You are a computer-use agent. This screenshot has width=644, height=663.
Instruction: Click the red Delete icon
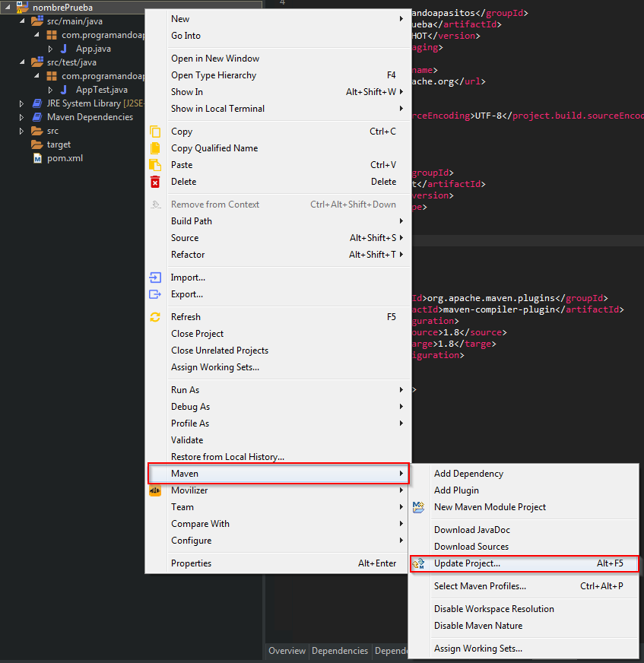[x=155, y=182]
